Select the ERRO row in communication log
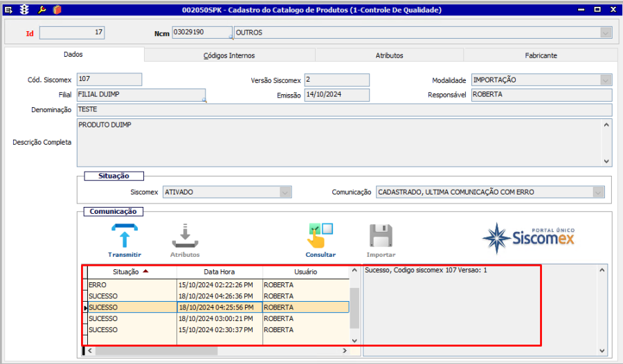The height and width of the screenshot is (364, 623). click(132, 285)
